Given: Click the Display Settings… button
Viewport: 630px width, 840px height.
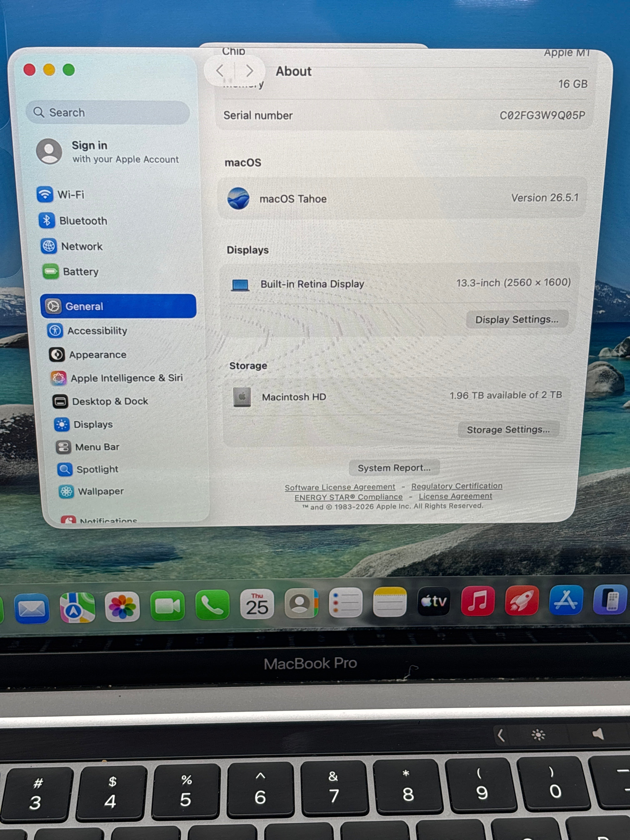Looking at the screenshot, I should pyautogui.click(x=517, y=319).
